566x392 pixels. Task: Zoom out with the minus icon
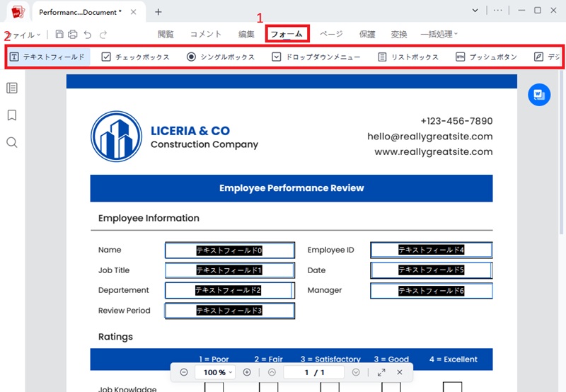point(184,372)
